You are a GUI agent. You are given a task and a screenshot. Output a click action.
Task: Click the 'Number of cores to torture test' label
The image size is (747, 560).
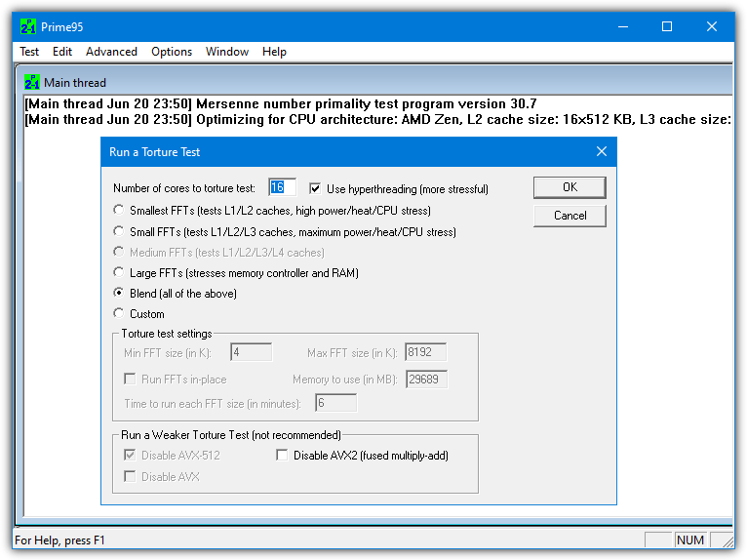pyautogui.click(x=184, y=188)
